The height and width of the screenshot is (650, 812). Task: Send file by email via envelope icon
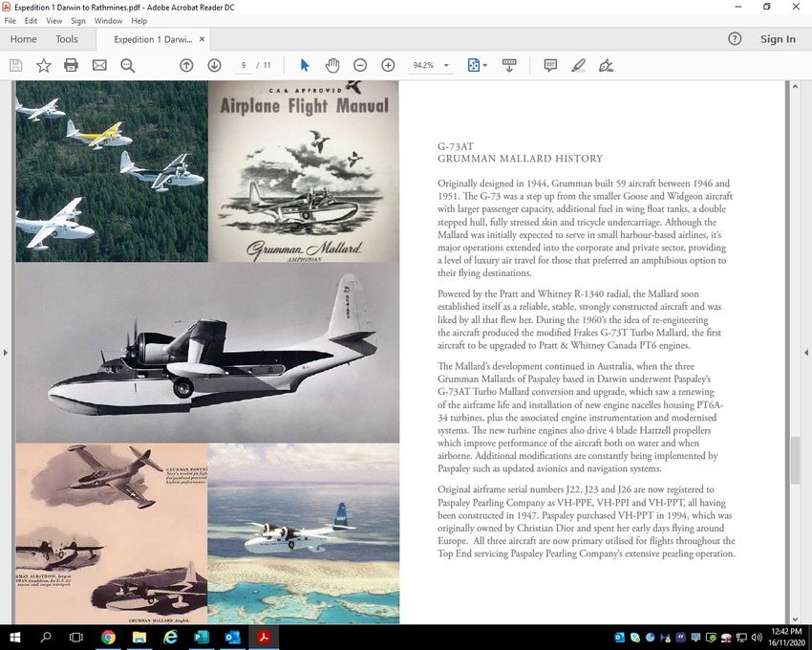click(x=99, y=65)
